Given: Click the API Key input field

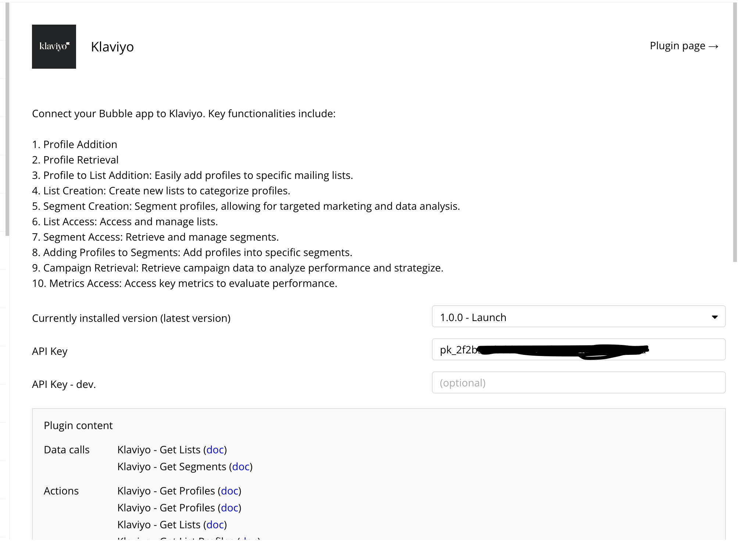Looking at the screenshot, I should click(x=578, y=350).
